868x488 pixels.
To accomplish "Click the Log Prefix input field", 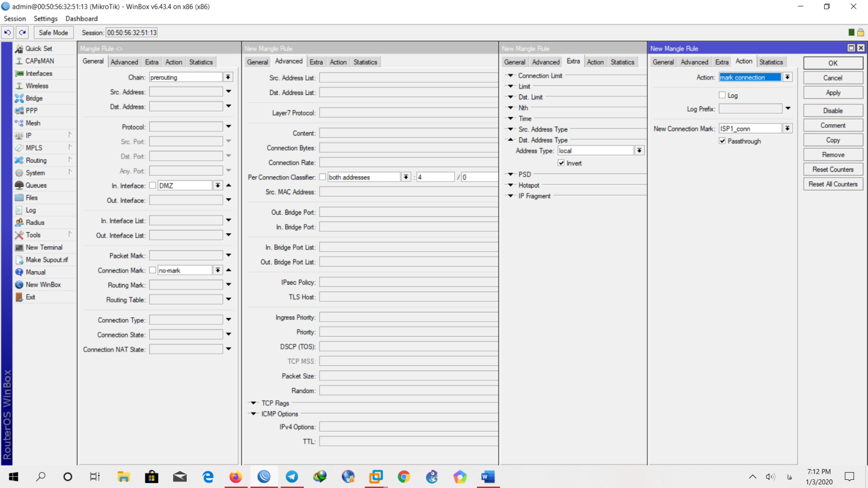I will click(x=750, y=109).
